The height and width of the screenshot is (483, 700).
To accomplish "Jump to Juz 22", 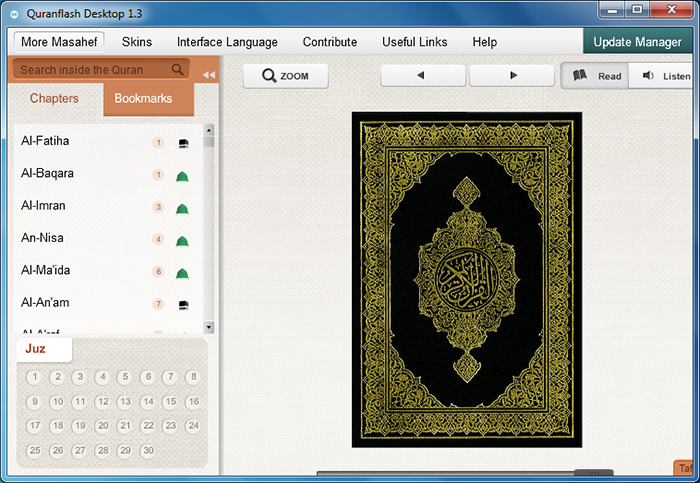I will (148, 426).
